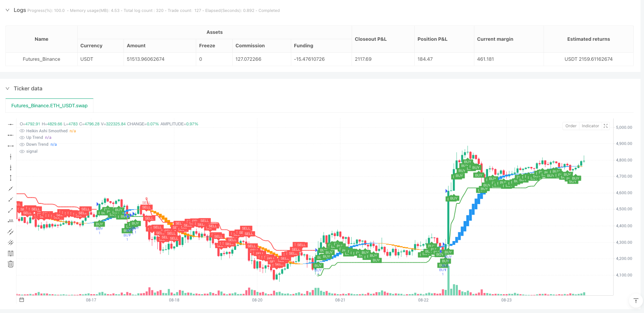
Task: Toggle visibility of the Up Trend line
Action: (22, 138)
